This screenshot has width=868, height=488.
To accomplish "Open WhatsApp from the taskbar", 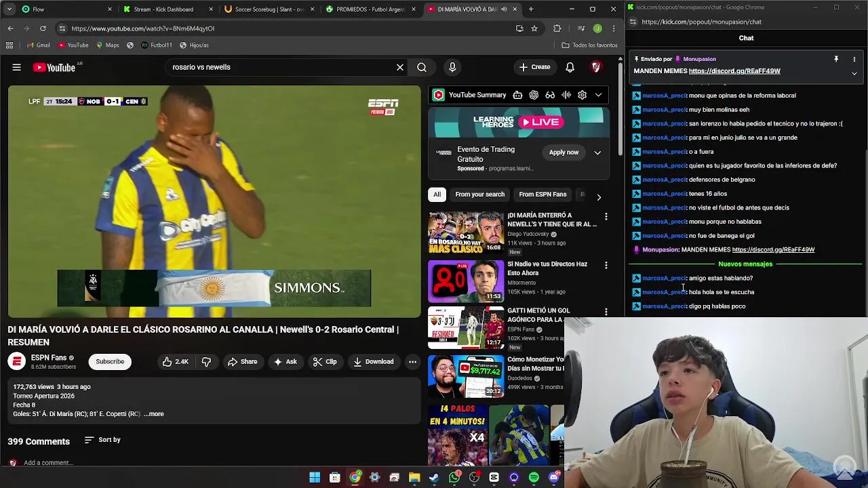I will pyautogui.click(x=454, y=478).
